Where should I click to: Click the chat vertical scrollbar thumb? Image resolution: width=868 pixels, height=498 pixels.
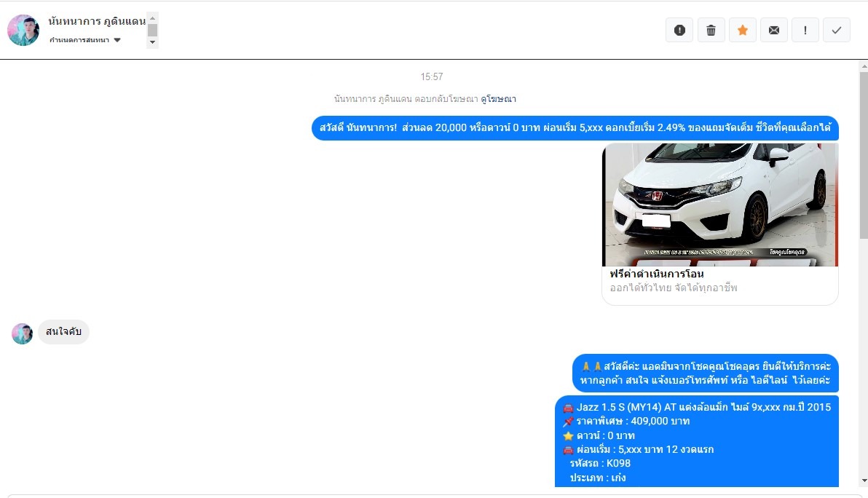(864, 156)
